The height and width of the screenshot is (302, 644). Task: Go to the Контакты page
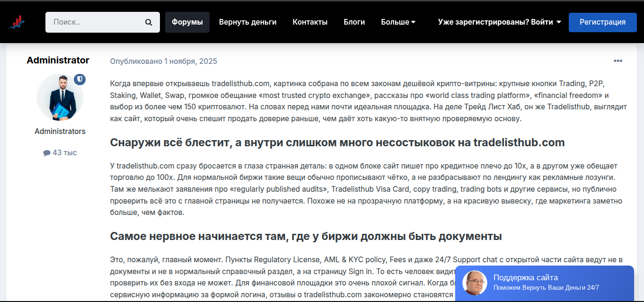pyautogui.click(x=310, y=22)
